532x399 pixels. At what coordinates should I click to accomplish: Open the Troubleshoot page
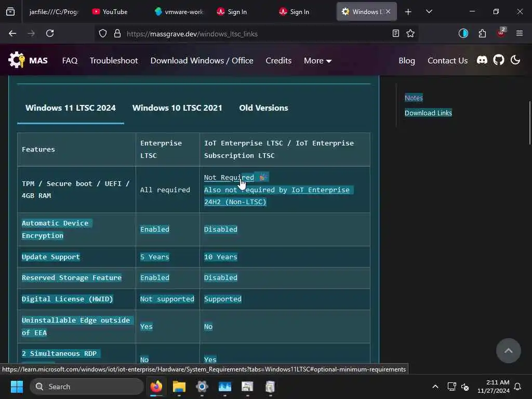(114, 60)
